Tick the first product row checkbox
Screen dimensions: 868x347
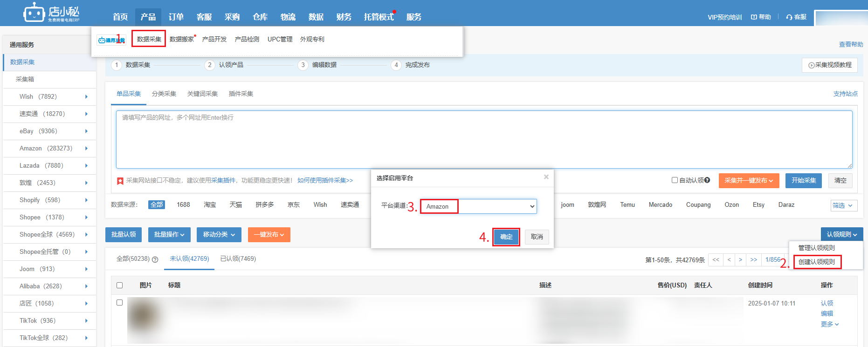click(x=120, y=303)
